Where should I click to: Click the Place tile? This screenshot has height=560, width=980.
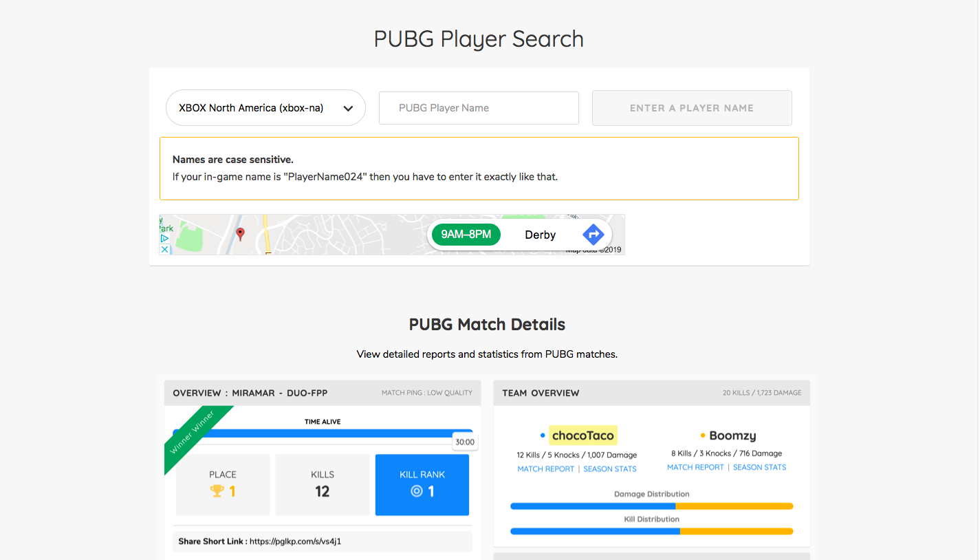[223, 484]
